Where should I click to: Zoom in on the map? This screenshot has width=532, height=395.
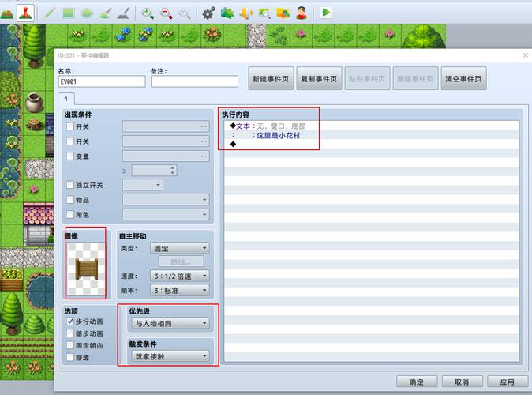click(148, 13)
